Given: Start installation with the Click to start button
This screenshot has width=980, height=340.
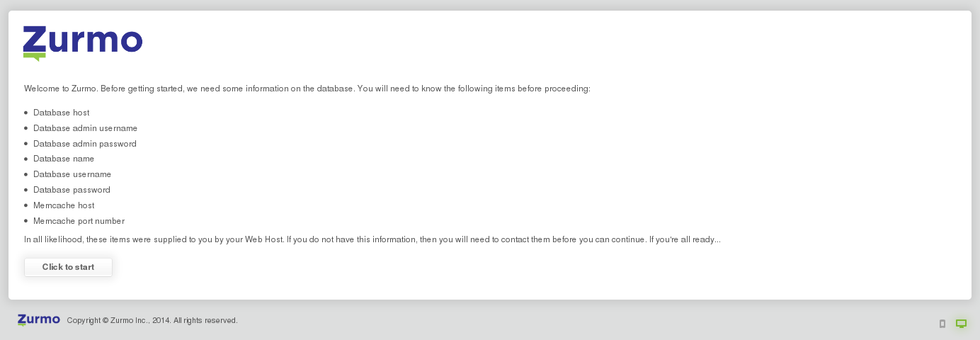Looking at the screenshot, I should 68,267.
